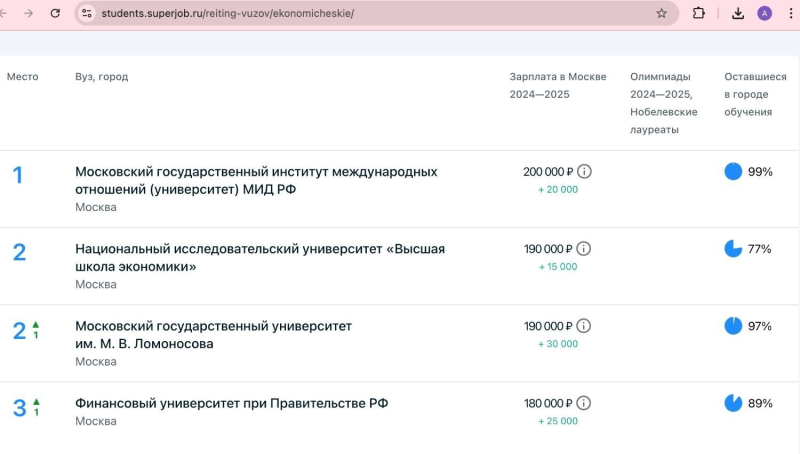Click info icon in the Lomonosov MSU row
This screenshot has width=800, height=454.
click(x=585, y=326)
